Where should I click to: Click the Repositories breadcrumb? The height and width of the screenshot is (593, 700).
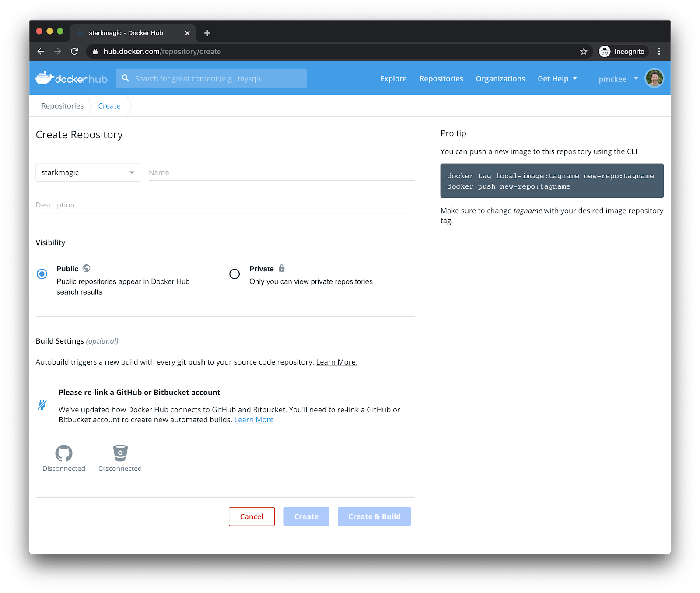coord(63,106)
